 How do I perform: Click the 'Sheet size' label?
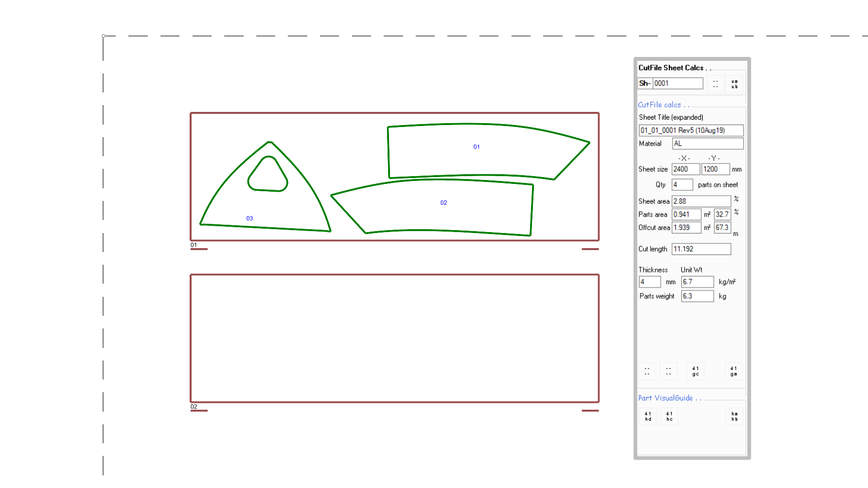pos(653,169)
